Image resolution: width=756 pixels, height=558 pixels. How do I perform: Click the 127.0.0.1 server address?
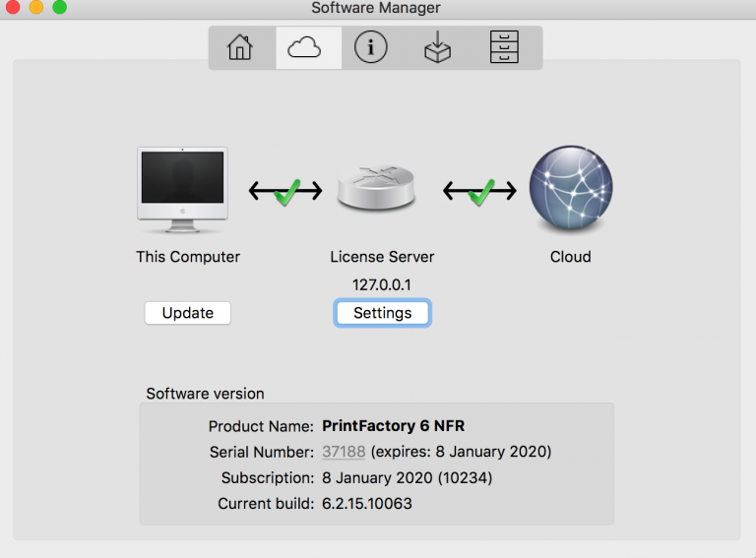pos(382,284)
